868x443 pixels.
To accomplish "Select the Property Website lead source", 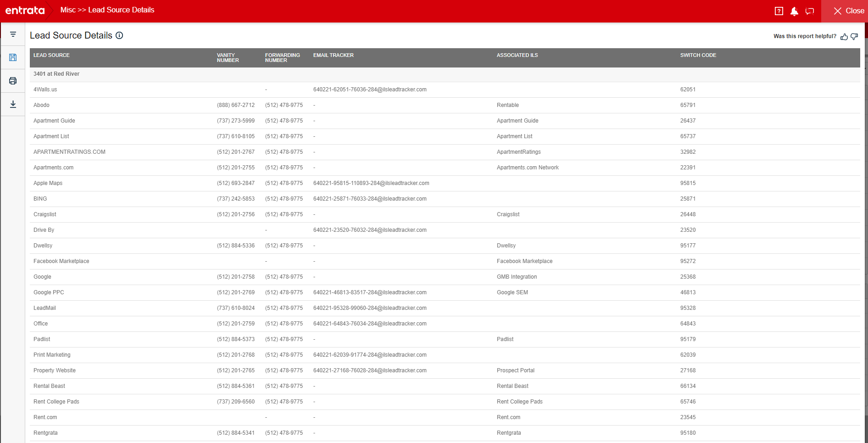I will click(x=55, y=370).
